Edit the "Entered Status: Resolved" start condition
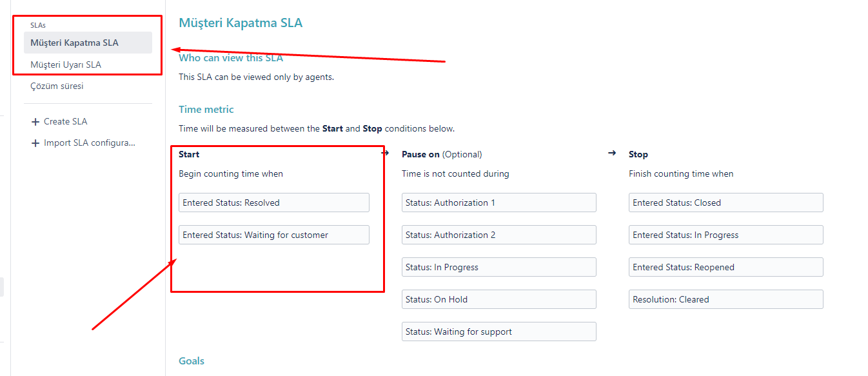 point(273,202)
